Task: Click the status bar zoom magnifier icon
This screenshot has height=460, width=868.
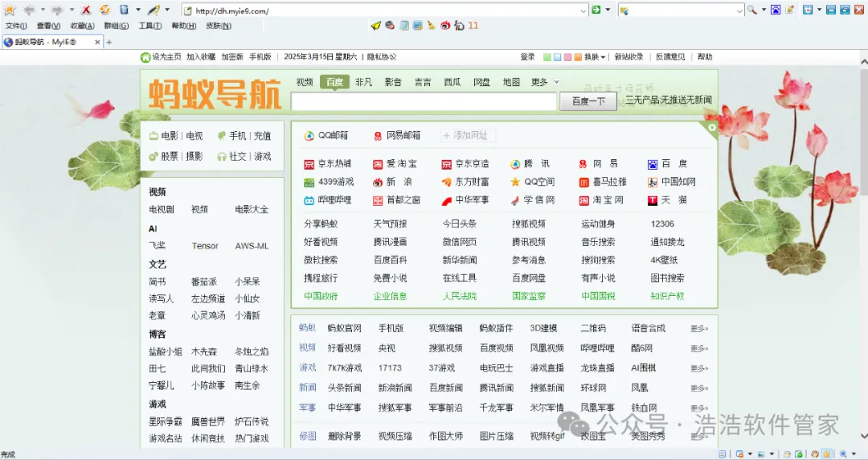Action: point(844,454)
